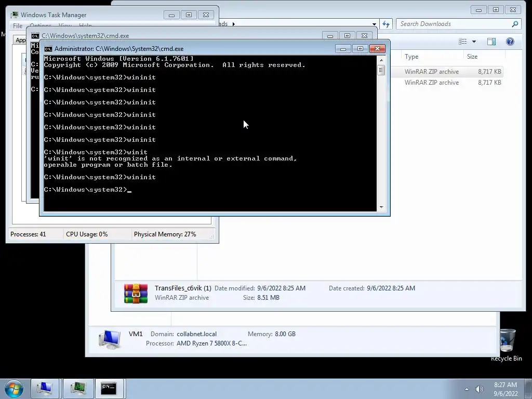532x399 pixels.
Task: Click Date modified value 9/6/2022 8:25 AM
Action: pyautogui.click(x=281, y=288)
